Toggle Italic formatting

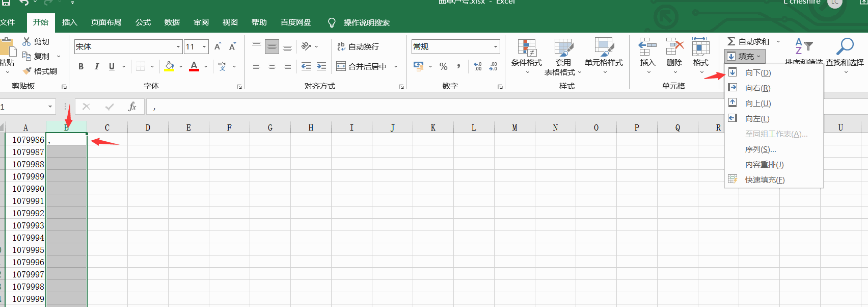point(96,66)
